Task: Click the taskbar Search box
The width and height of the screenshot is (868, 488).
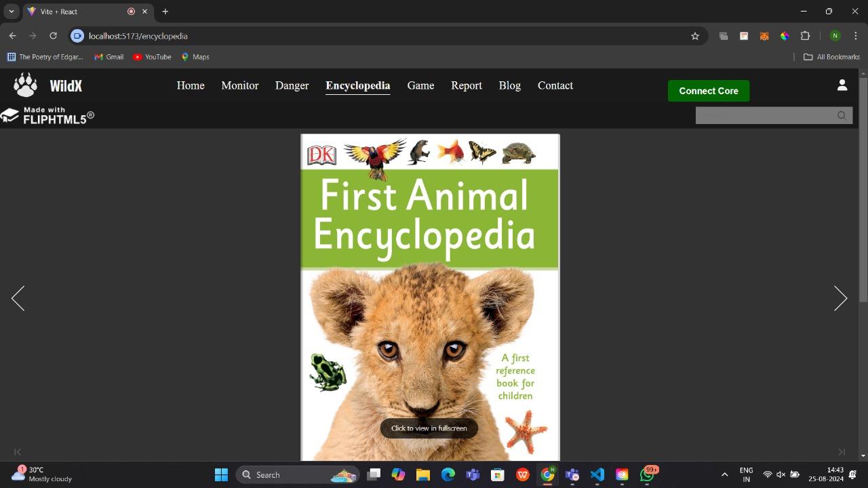Action: click(297, 475)
